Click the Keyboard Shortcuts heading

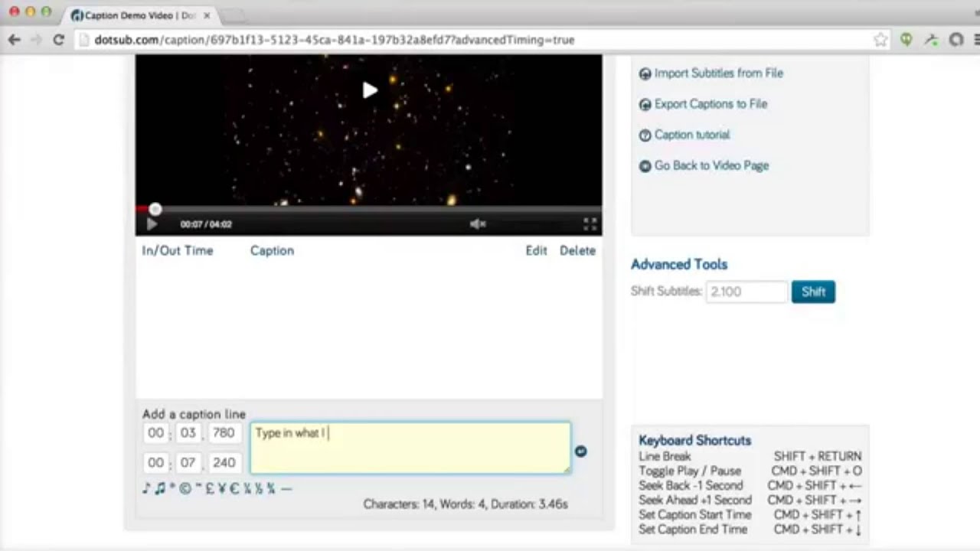pyautogui.click(x=695, y=440)
